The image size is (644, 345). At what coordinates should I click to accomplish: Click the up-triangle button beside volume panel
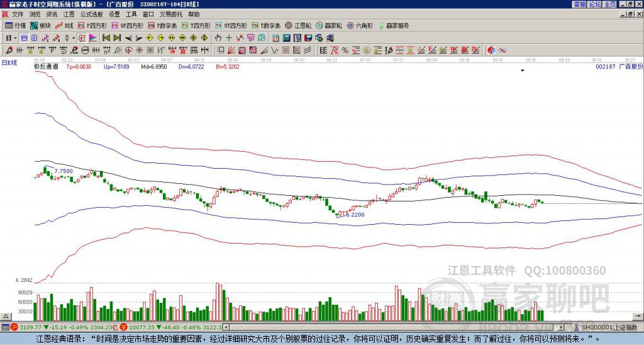pyautogui.click(x=6, y=316)
